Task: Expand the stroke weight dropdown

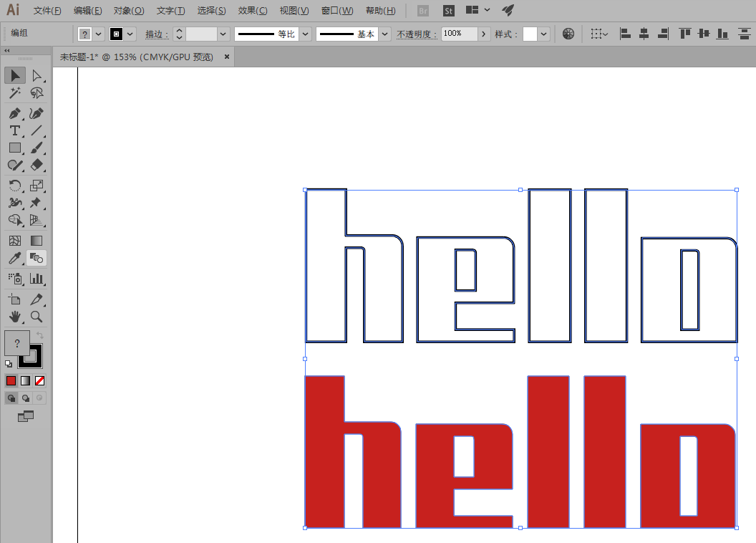Action: point(222,34)
